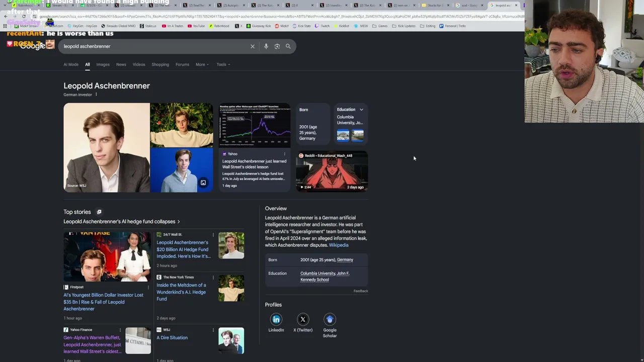Expand the Education card chevron
Viewport: 644px width, 362px height.
361,110
